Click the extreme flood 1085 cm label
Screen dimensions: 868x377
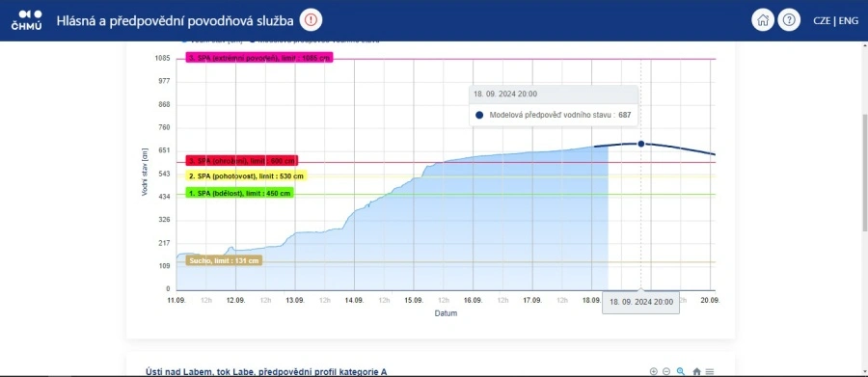pos(259,58)
